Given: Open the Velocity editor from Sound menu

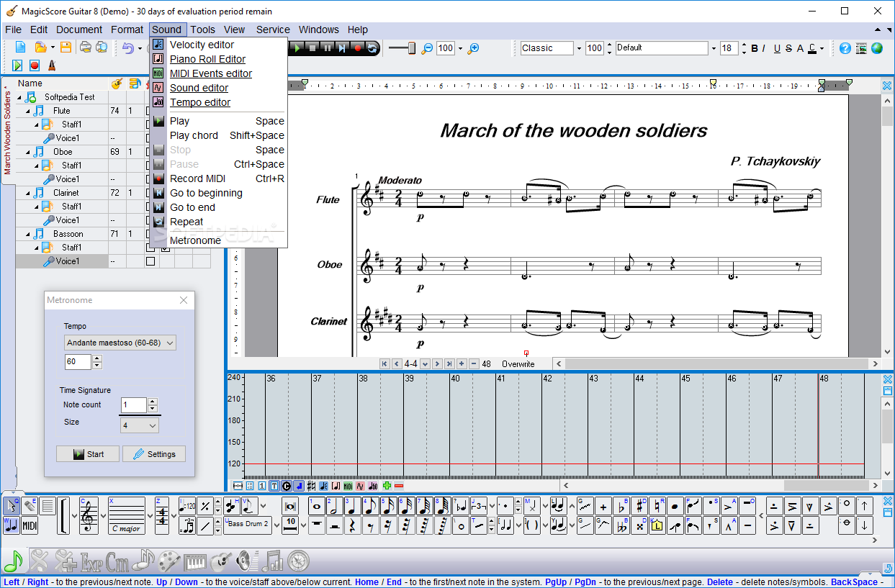Looking at the screenshot, I should pos(202,45).
